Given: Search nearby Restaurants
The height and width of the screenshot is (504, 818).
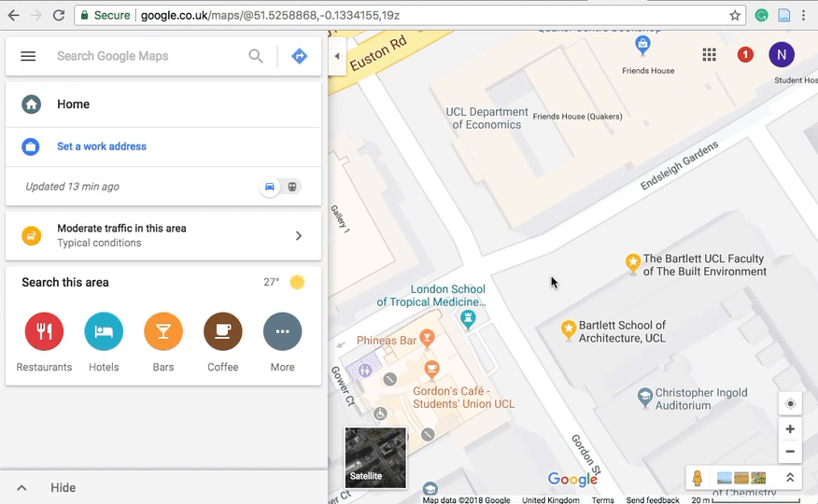Looking at the screenshot, I should (44, 331).
